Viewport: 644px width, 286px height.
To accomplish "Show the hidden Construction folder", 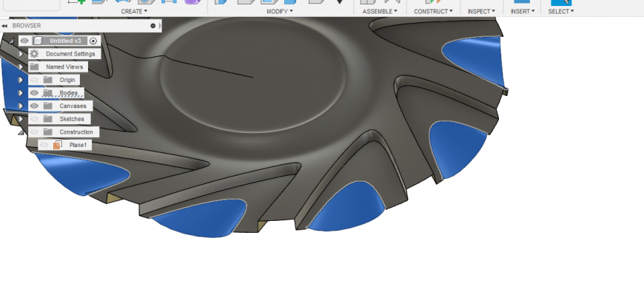I will tap(35, 132).
